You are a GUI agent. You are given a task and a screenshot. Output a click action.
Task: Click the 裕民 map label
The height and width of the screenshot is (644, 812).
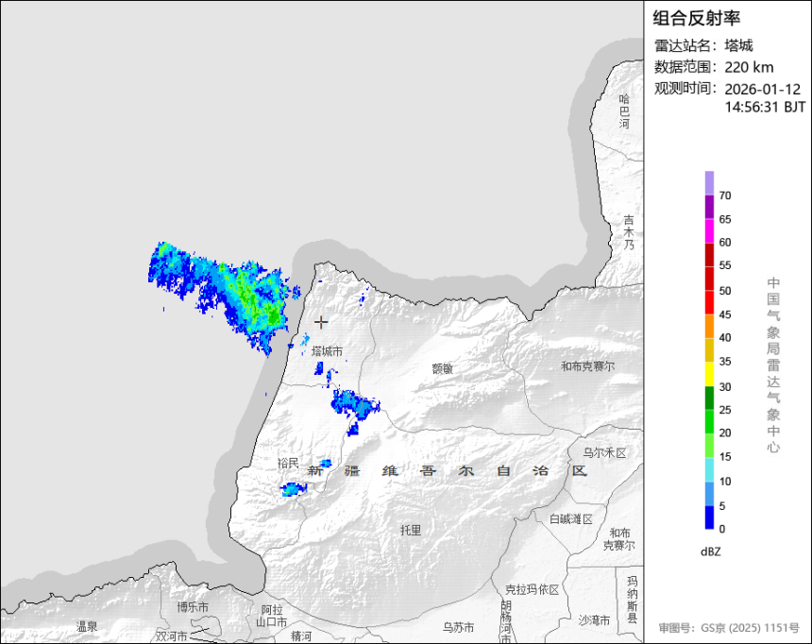pos(288,464)
